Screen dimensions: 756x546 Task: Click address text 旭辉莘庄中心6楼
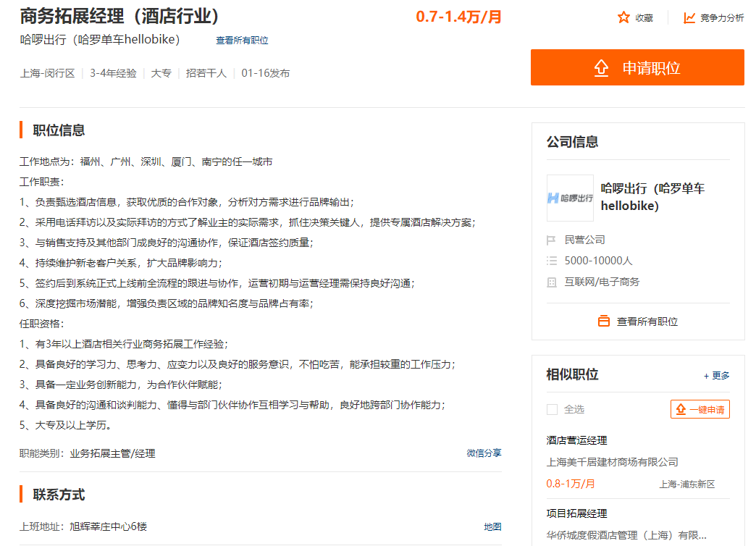click(x=109, y=526)
